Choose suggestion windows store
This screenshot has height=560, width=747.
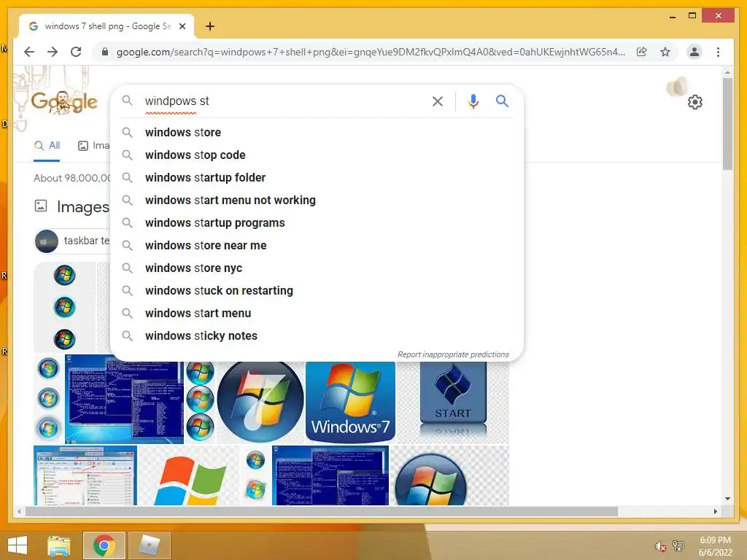coord(317,133)
